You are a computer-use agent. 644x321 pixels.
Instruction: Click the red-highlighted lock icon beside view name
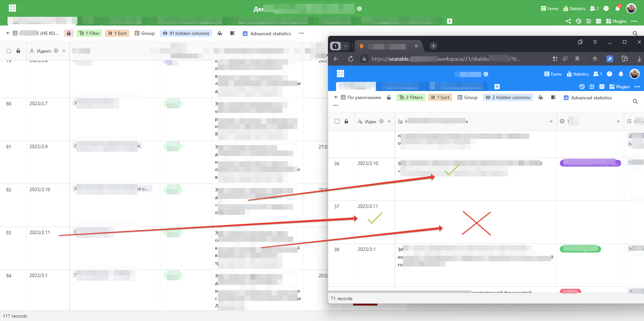click(x=69, y=33)
